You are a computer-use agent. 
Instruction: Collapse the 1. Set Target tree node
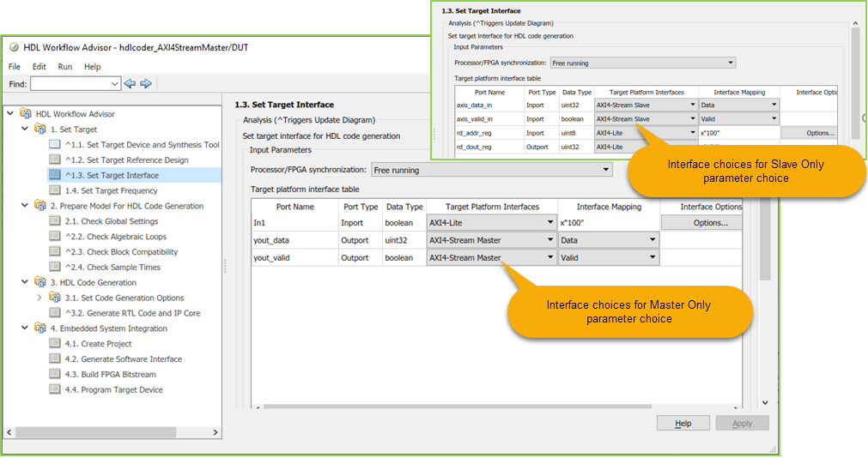24,129
